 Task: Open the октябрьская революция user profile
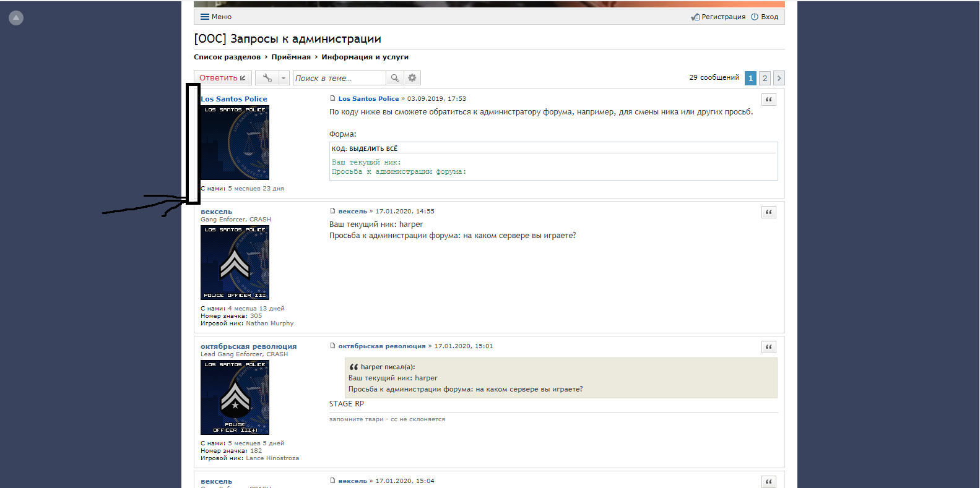pos(248,346)
